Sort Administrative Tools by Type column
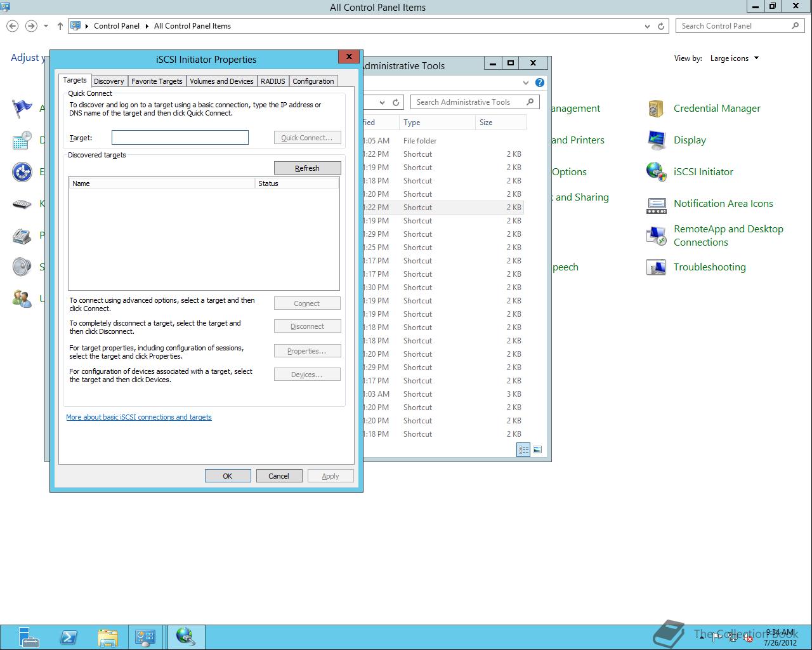Image resolution: width=812 pixels, height=650 pixels. (x=437, y=123)
